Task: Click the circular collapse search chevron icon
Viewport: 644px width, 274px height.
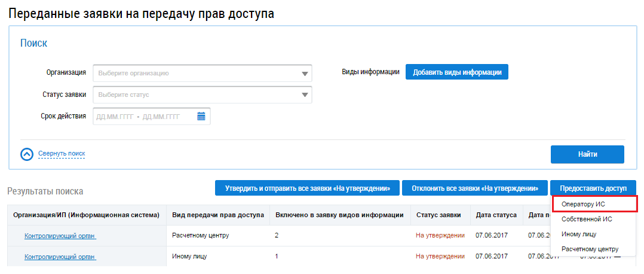Action: [x=27, y=154]
